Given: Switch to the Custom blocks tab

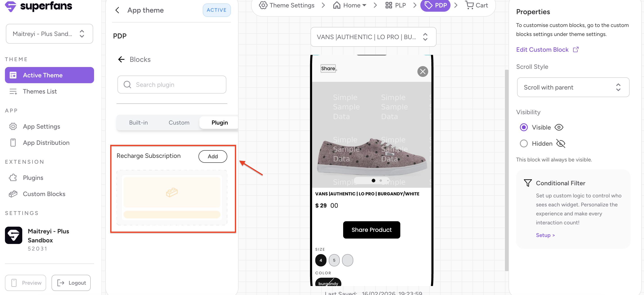Looking at the screenshot, I should [x=179, y=123].
